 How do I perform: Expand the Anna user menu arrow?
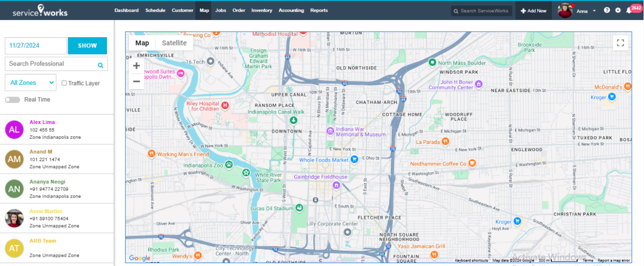(x=594, y=11)
